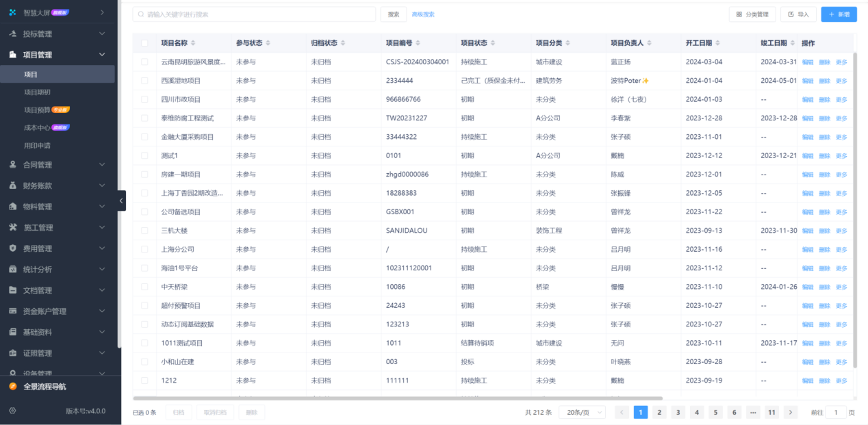Viewport: 868px width, 425px height.
Task: Select the checkbox for 三机大楼 row
Action: click(x=146, y=230)
